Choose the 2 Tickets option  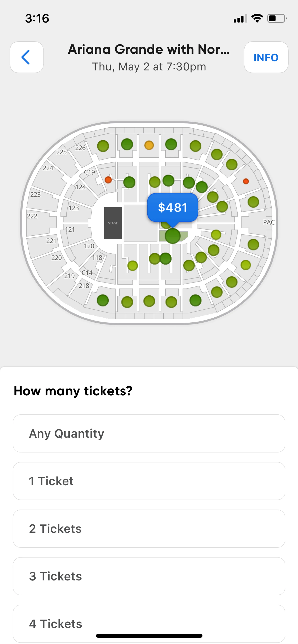coord(149,528)
